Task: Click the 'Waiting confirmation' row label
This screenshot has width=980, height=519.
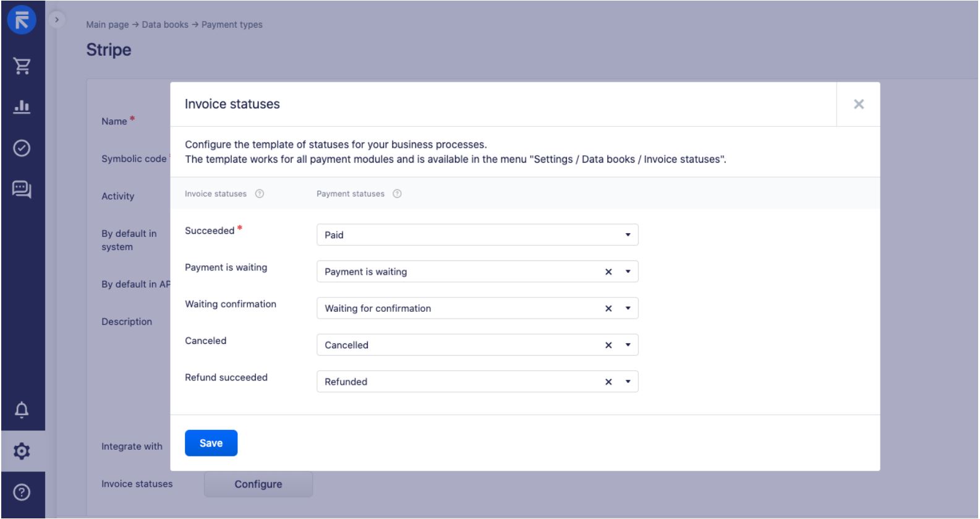Action: pos(231,304)
